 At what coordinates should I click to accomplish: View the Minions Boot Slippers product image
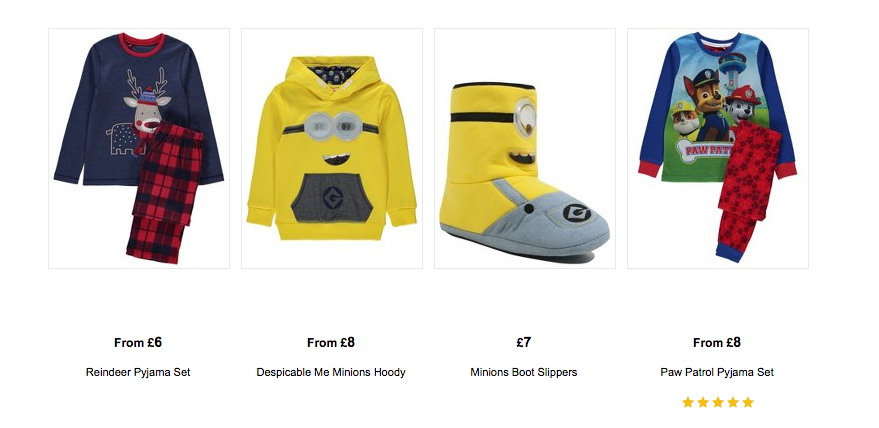[x=525, y=148]
